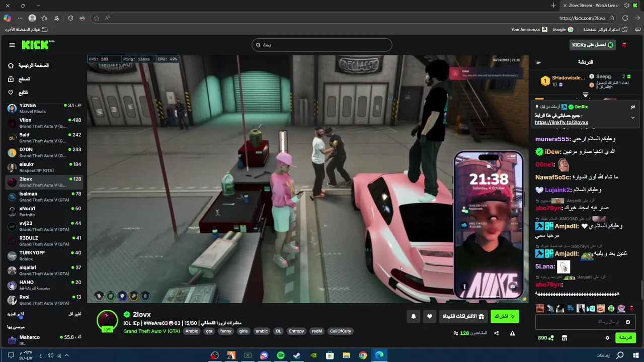Viewport: 644px width, 362px height.
Task: Open HANO channel in sidebar
Action: click(44, 285)
